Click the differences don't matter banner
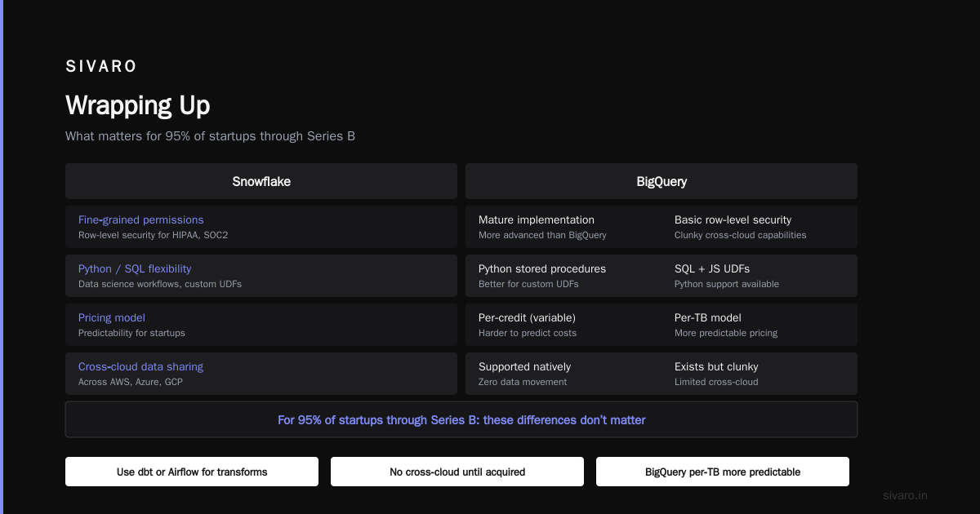Image resolution: width=980 pixels, height=514 pixels. [x=461, y=419]
